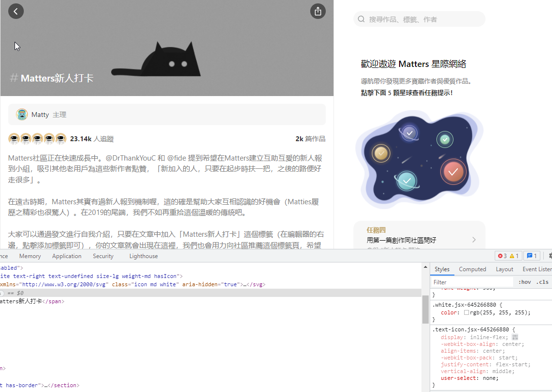The image size is (552, 392).
Task: Click first follower avatar beside 23.14k
Action: 14,139
